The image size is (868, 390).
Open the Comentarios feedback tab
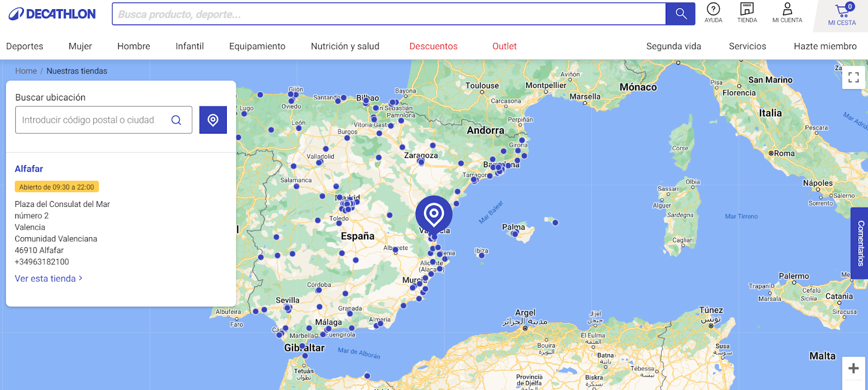point(860,243)
